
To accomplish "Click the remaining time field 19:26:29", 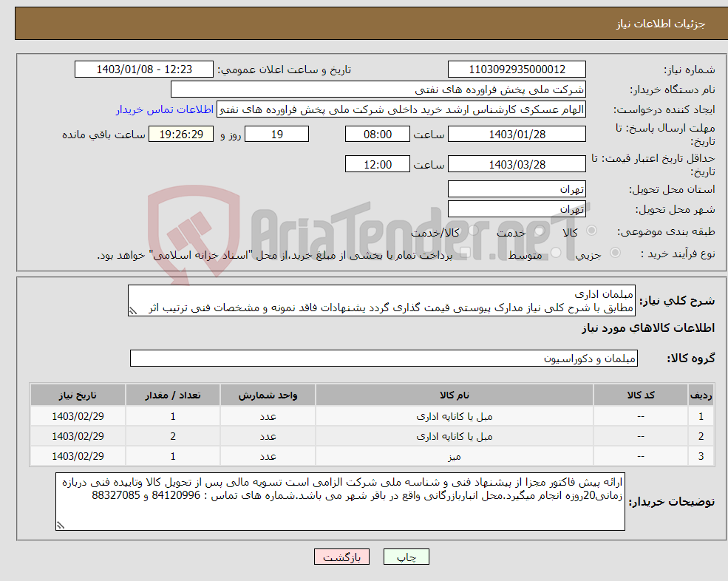I will click(x=181, y=135).
